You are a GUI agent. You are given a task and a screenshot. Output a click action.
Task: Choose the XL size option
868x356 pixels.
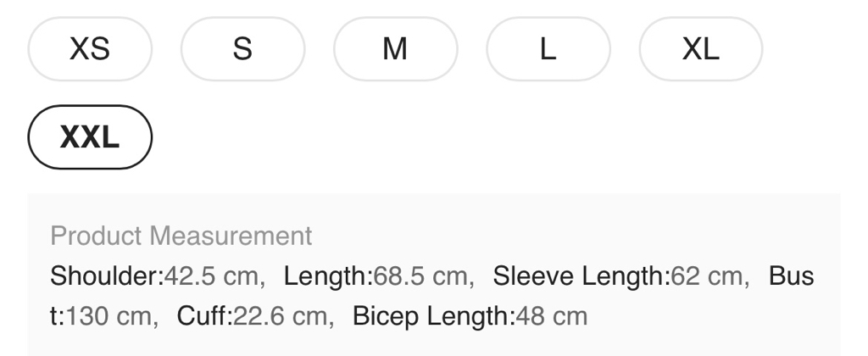coord(700,49)
